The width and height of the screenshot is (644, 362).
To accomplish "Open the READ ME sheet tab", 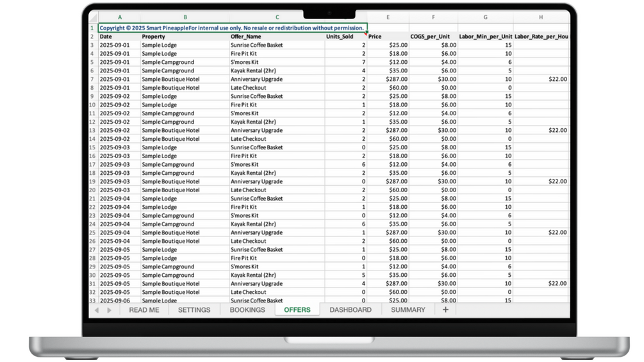I will click(144, 310).
